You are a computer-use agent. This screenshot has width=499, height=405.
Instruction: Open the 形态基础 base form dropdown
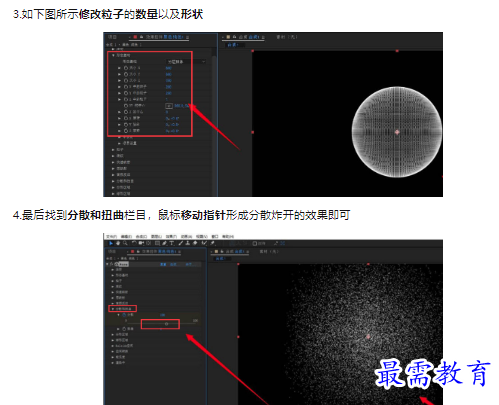(x=186, y=62)
